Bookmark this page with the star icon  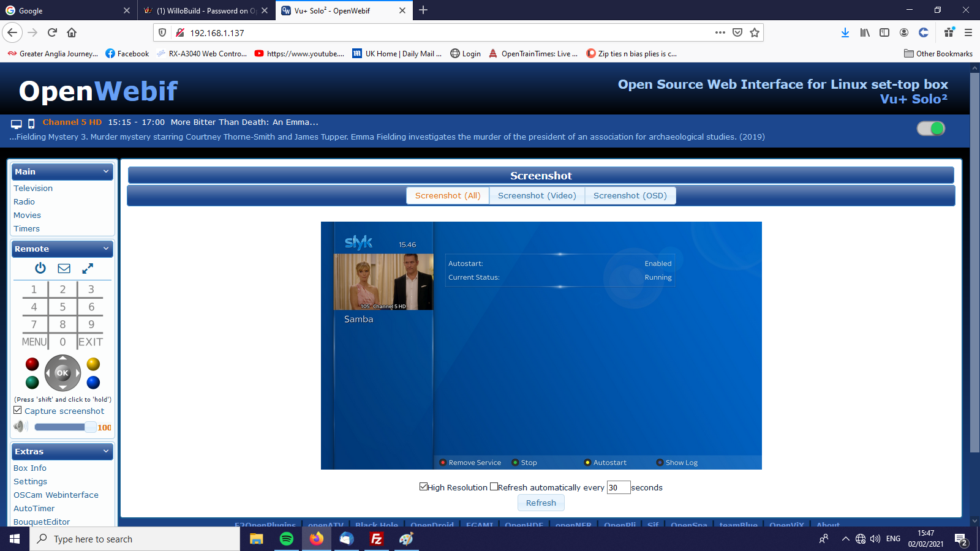coord(755,32)
